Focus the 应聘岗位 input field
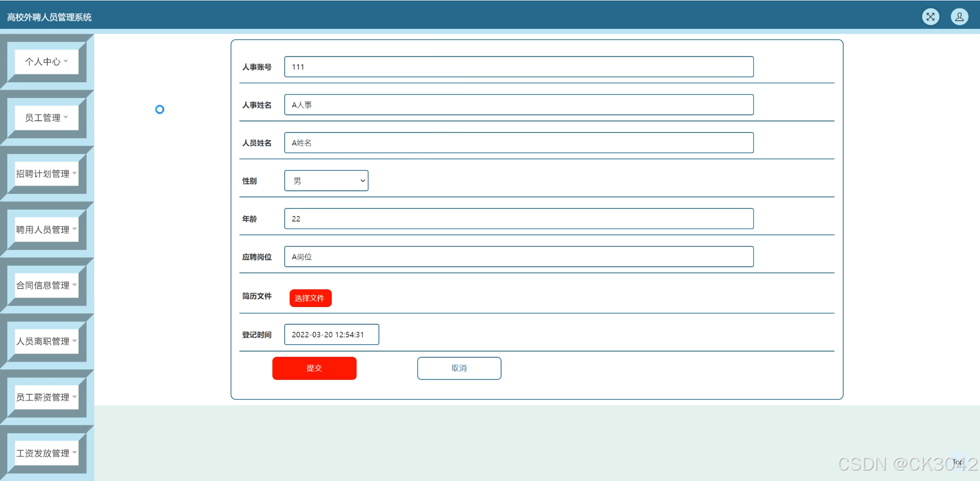The image size is (980, 481). [519, 257]
